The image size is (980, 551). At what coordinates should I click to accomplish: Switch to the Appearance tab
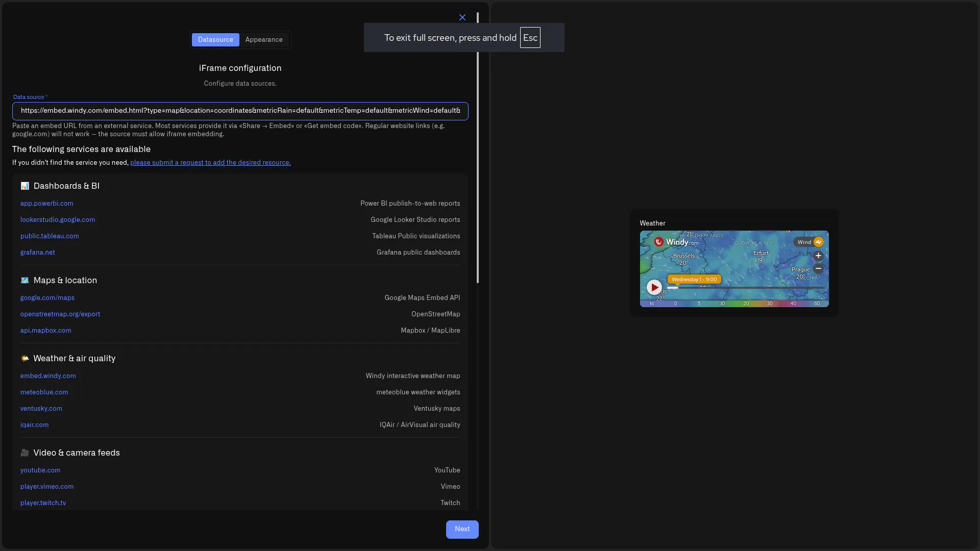point(264,40)
